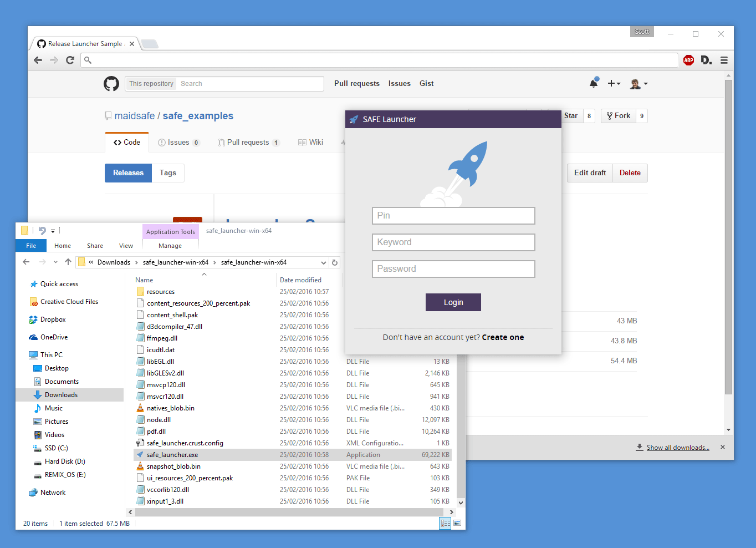The width and height of the screenshot is (756, 548).
Task: Click the GitHub octocat logo
Action: point(111,84)
